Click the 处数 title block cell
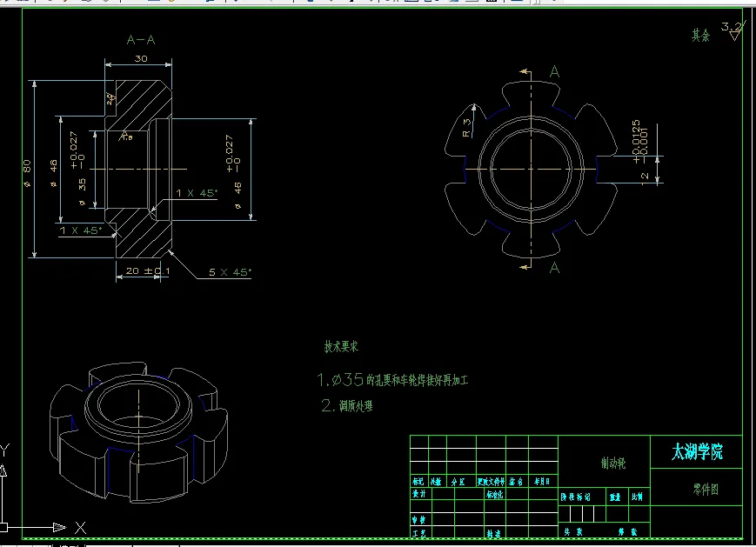This screenshot has height=547, width=756. [436, 482]
